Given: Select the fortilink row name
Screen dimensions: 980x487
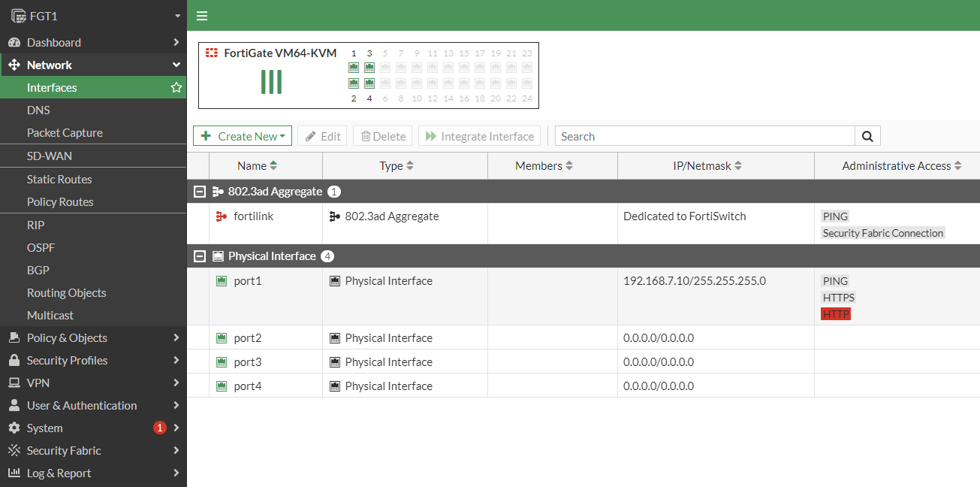Looking at the screenshot, I should 252,216.
